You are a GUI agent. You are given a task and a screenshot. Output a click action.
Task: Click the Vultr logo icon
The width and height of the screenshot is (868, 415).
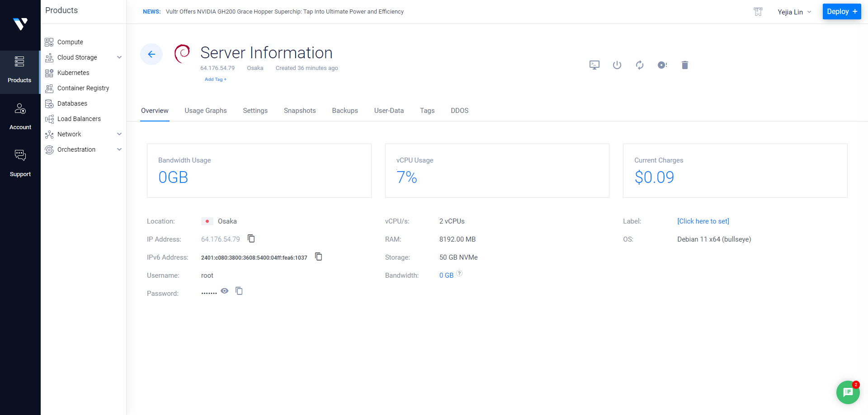click(20, 23)
